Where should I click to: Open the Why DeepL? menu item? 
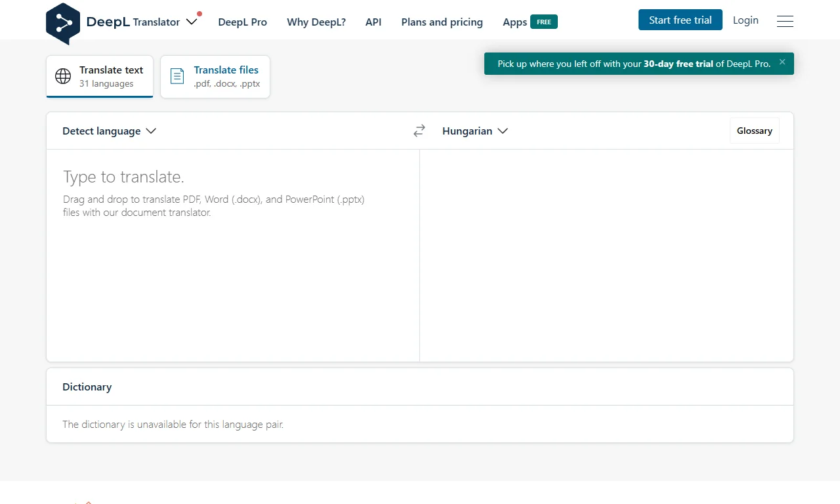coord(316,22)
